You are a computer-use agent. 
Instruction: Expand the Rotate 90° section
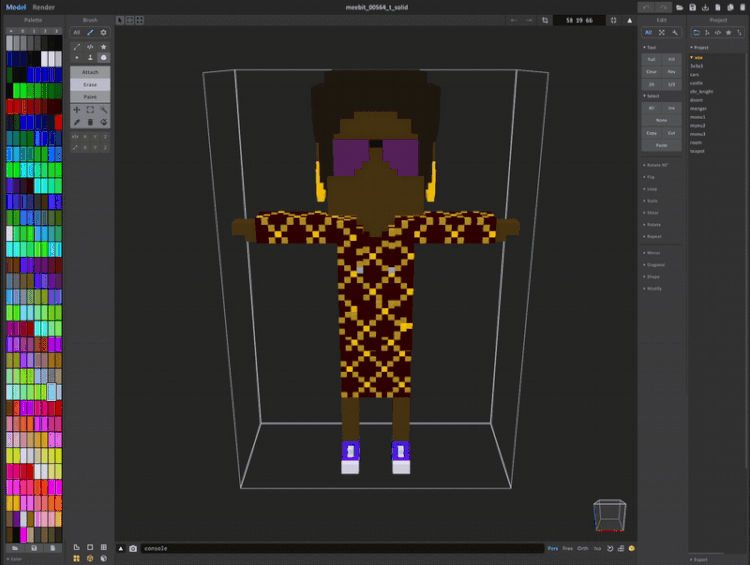(x=655, y=165)
